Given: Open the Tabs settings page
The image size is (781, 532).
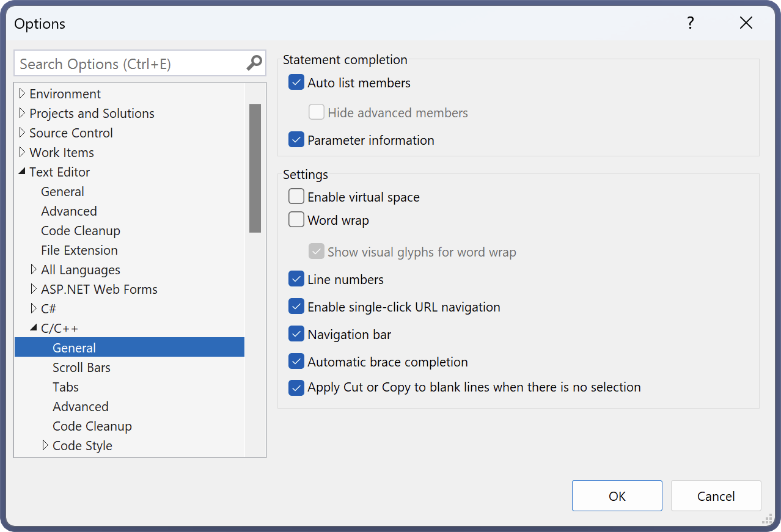Looking at the screenshot, I should tap(65, 387).
